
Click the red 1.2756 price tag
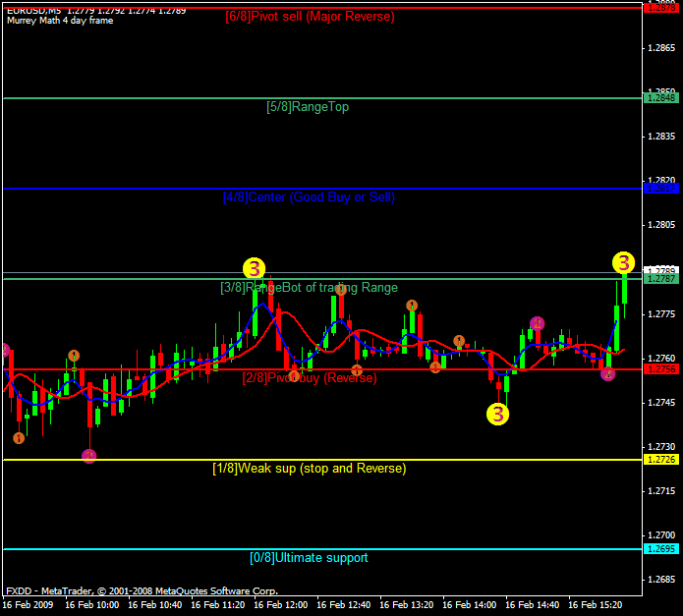pyautogui.click(x=661, y=369)
